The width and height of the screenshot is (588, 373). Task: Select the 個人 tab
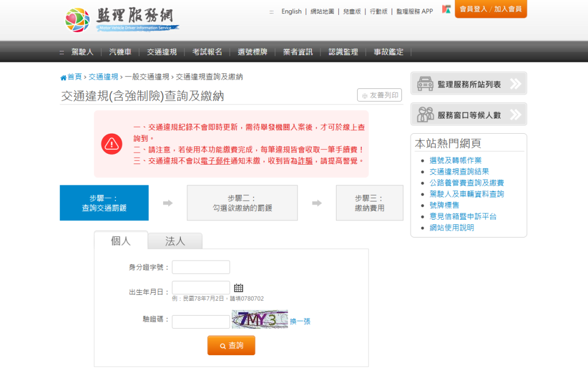click(121, 240)
